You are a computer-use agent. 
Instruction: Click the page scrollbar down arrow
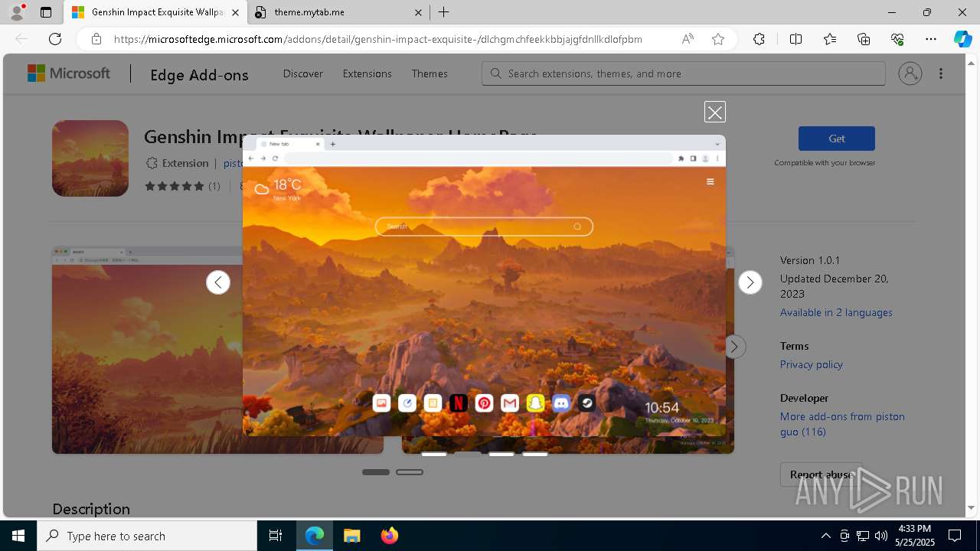[972, 507]
